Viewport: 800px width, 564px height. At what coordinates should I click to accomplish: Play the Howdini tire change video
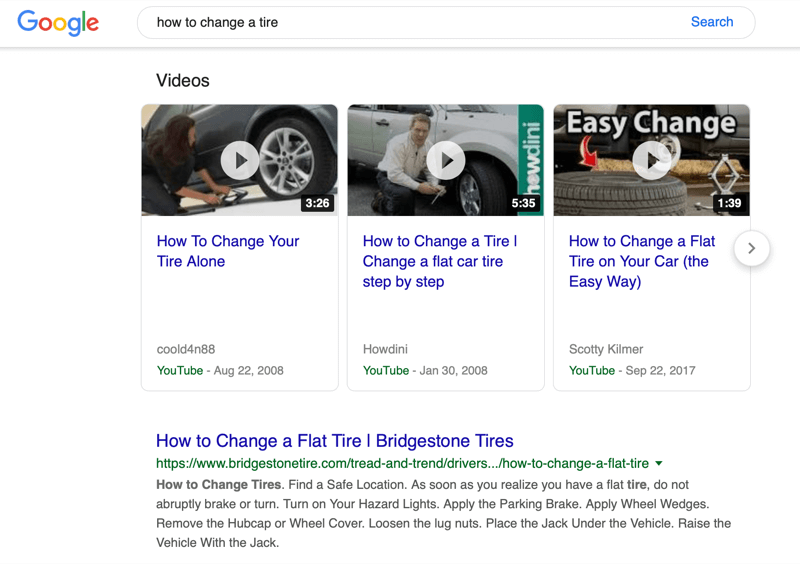[446, 160]
